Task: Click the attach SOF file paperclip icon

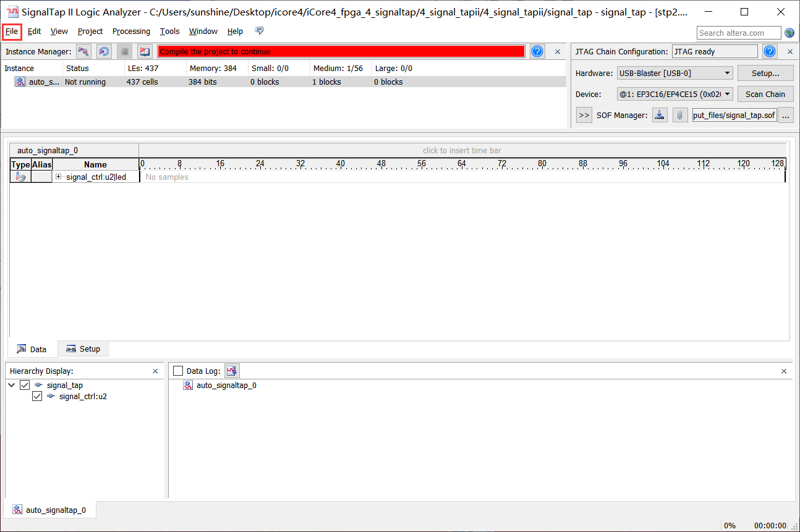Action: point(680,115)
